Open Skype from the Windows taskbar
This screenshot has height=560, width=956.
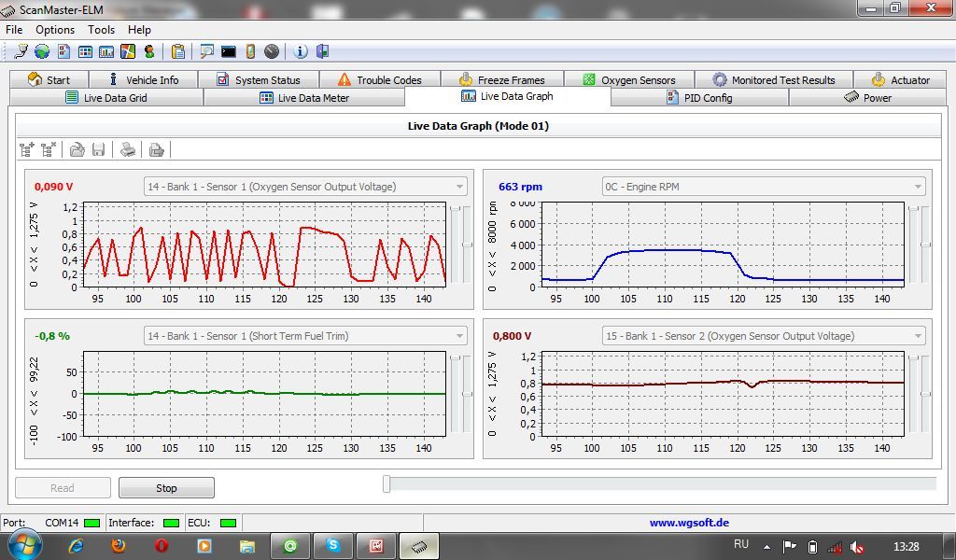[333, 546]
